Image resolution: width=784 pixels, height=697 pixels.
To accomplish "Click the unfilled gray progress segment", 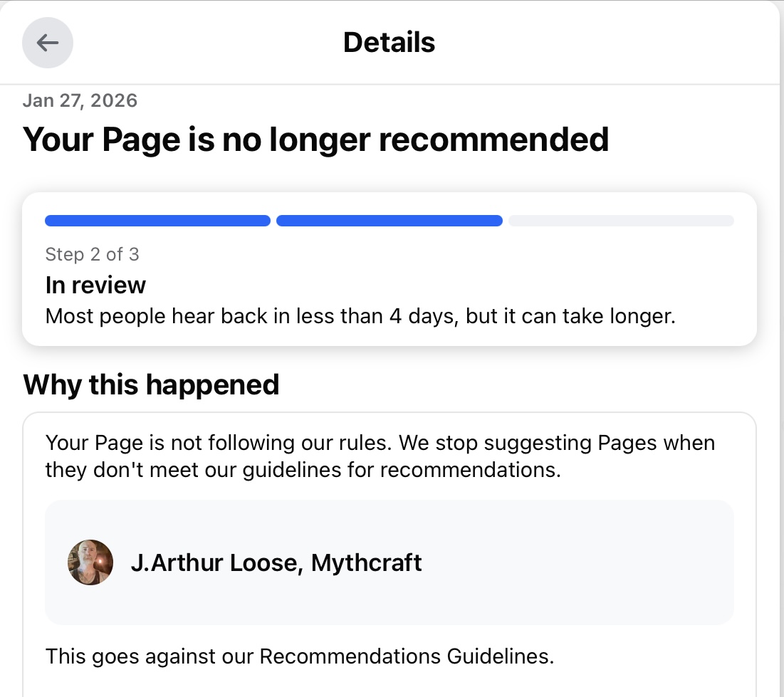I will point(620,221).
